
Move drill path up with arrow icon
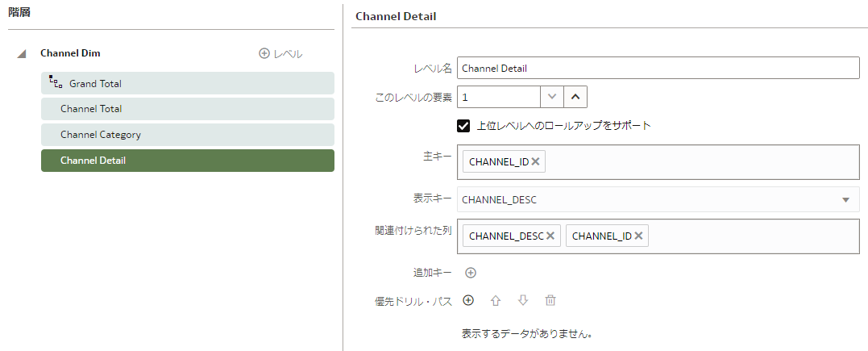point(496,300)
